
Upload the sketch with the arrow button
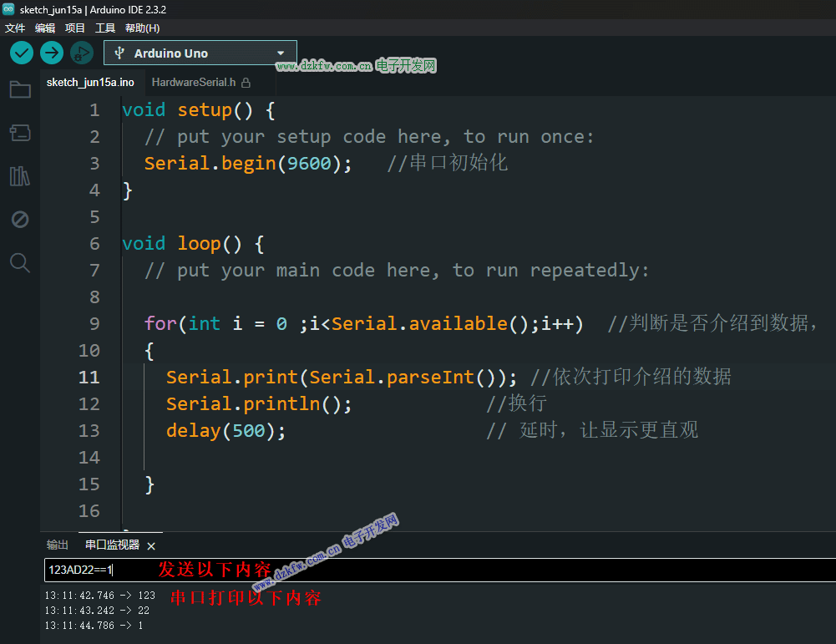point(52,53)
